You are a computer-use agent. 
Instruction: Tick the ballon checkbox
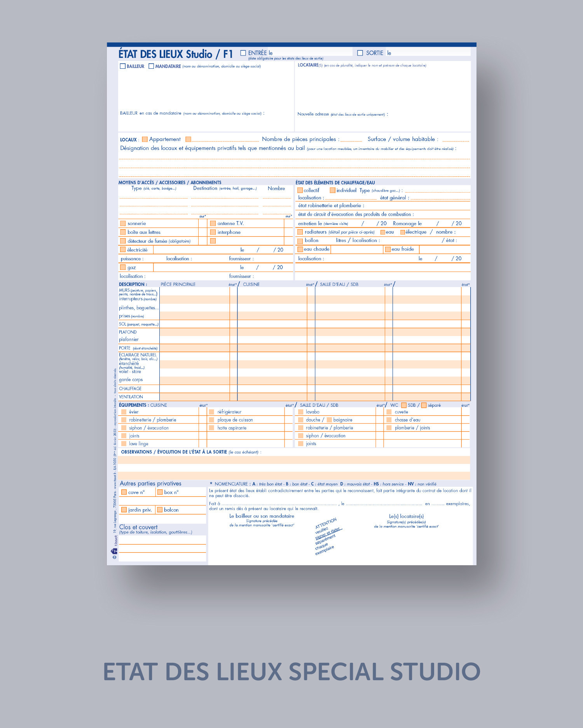[300, 241]
